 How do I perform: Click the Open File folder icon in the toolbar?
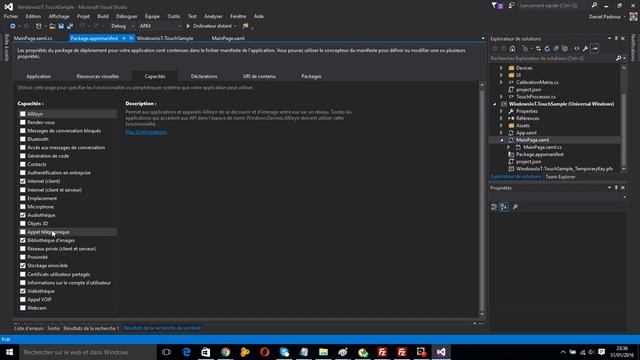pos(52,26)
